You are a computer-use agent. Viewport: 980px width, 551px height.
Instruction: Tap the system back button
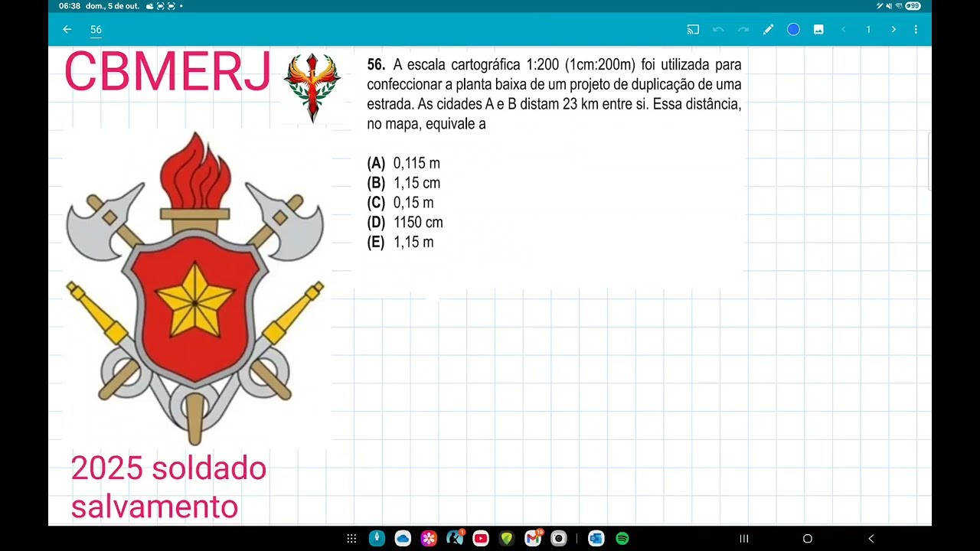[x=871, y=539]
